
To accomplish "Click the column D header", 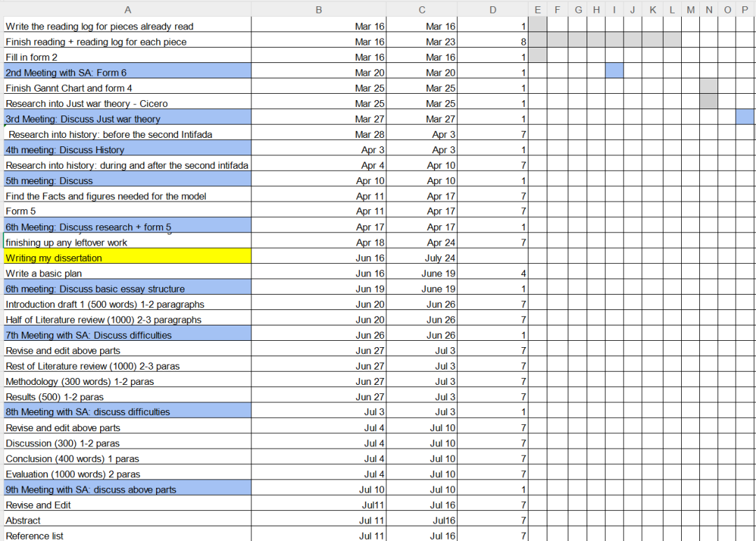I will tap(493, 10).
